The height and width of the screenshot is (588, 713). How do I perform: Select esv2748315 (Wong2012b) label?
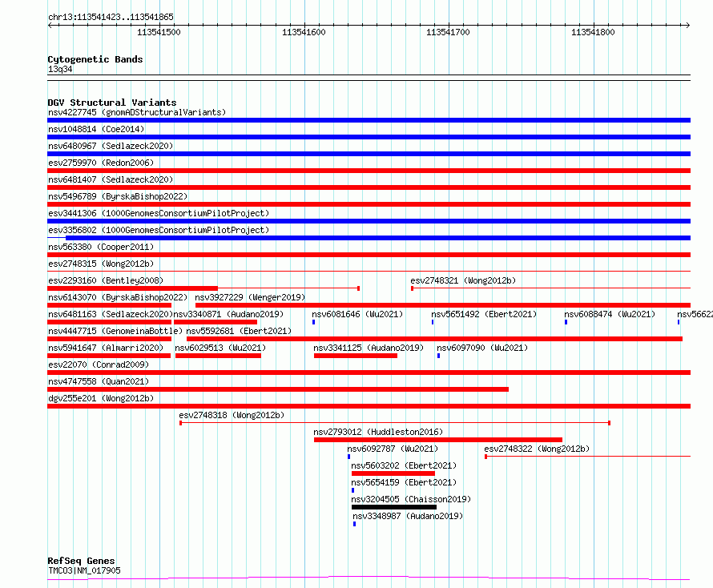(x=101, y=264)
